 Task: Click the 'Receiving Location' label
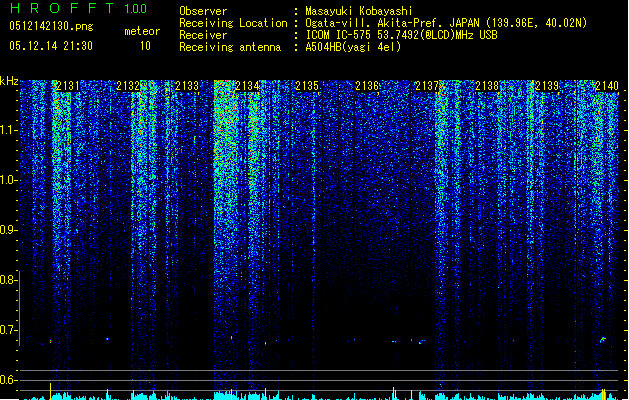[x=233, y=23]
